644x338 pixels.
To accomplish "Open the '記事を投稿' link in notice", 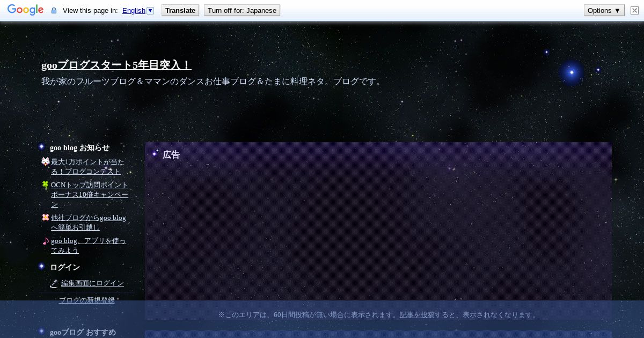I will [x=417, y=315].
